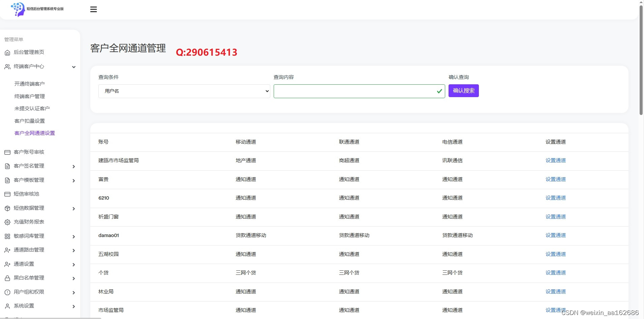Click the 地产通道 cell
644x319 pixels.
tap(246, 161)
